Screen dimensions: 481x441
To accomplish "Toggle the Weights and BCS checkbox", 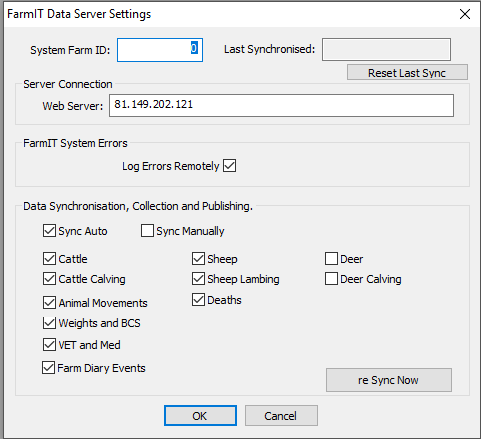I will point(49,323).
